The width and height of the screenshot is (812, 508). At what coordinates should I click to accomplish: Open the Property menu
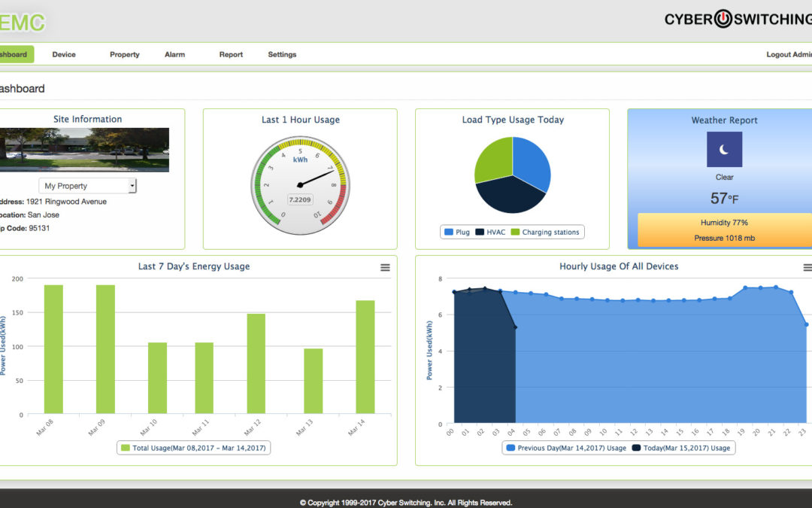click(124, 54)
